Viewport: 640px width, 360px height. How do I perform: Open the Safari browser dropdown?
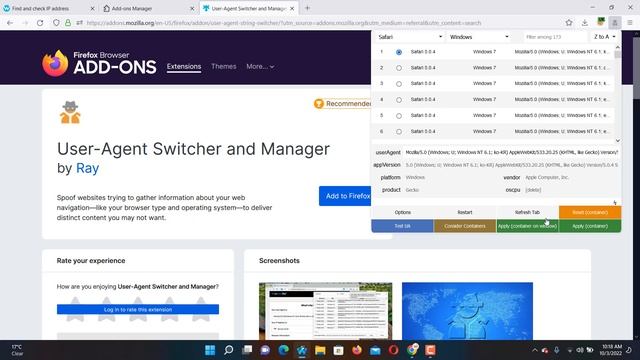[x=410, y=37]
